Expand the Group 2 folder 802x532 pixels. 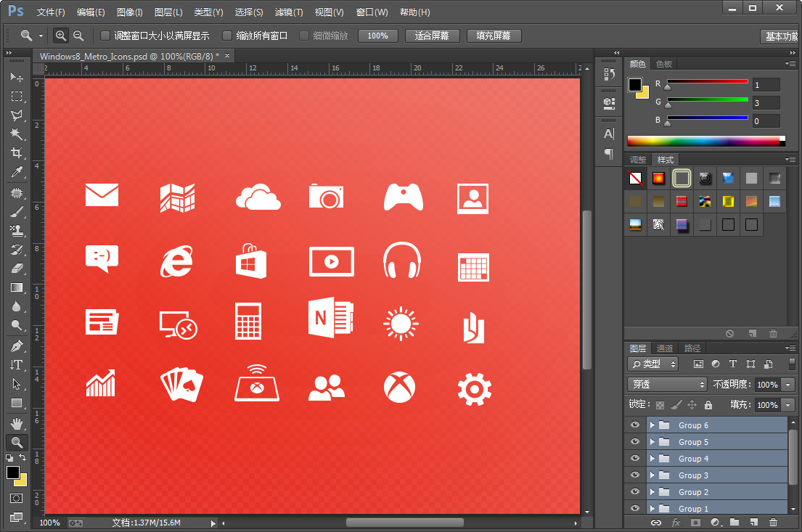652,492
